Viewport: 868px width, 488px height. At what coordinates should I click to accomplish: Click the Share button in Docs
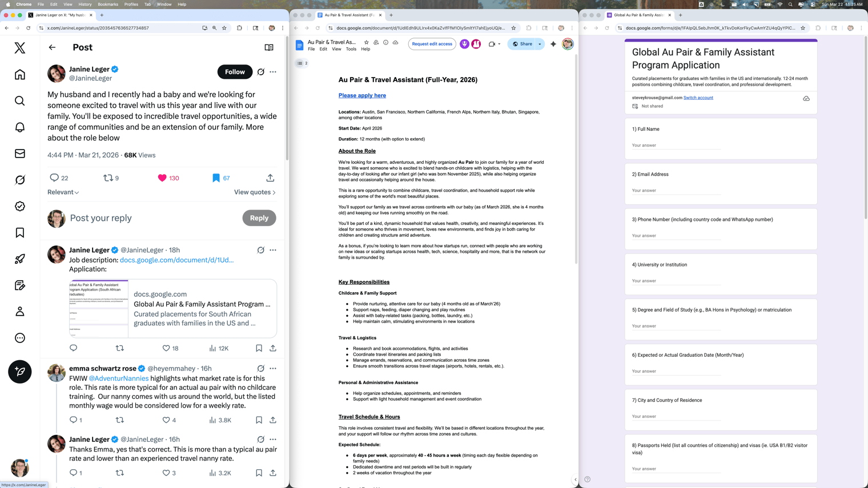click(x=523, y=44)
